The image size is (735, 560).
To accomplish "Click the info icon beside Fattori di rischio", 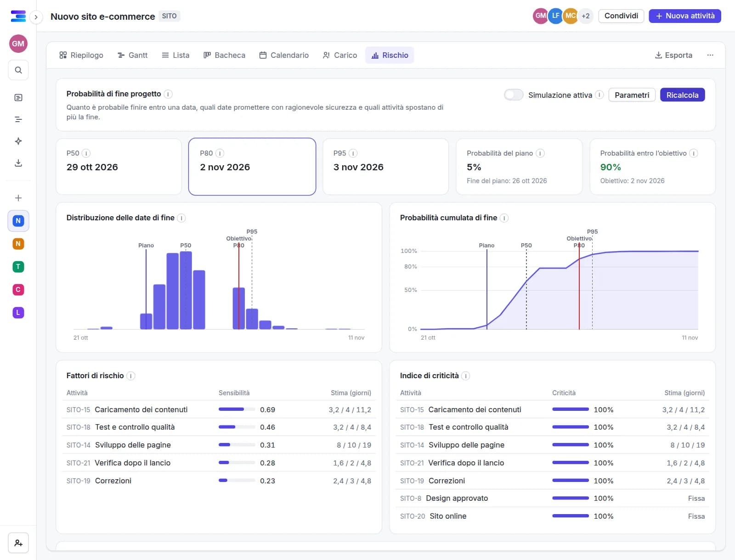I will [x=131, y=376].
